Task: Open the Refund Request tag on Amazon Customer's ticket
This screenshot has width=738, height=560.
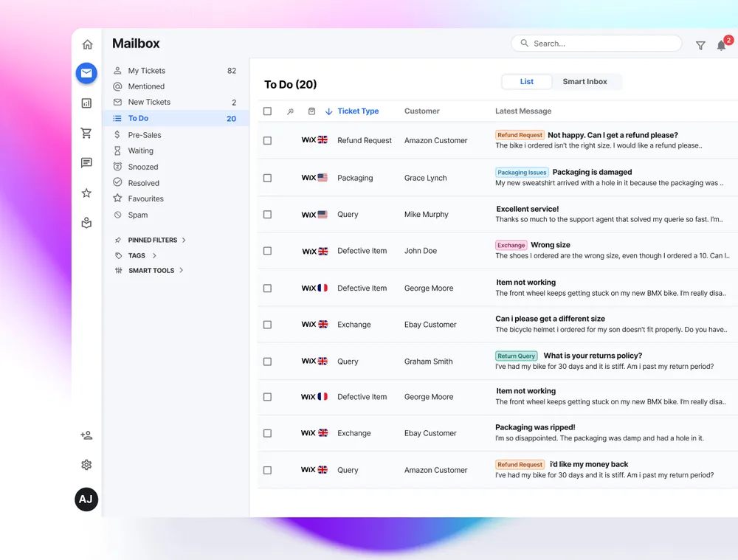Action: pyautogui.click(x=520, y=134)
